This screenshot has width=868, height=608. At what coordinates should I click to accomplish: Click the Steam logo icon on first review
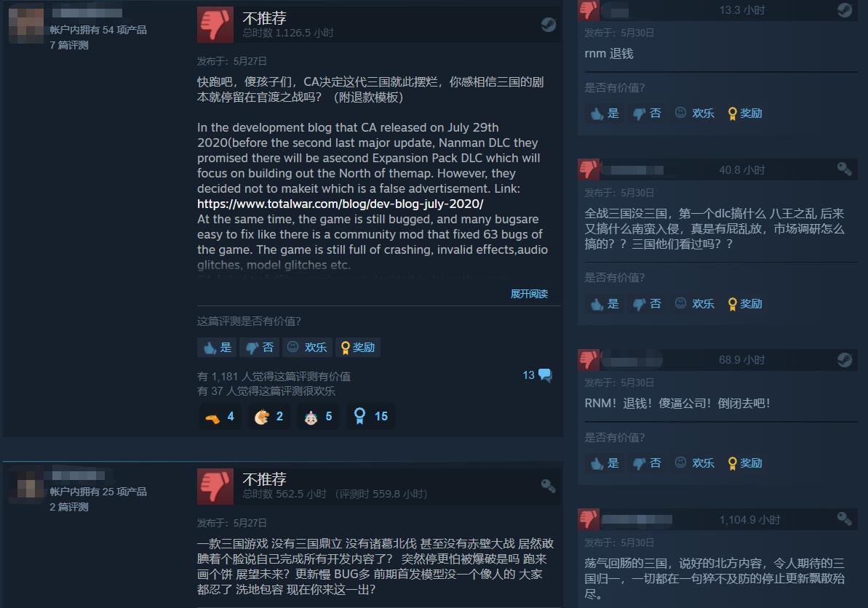click(x=548, y=24)
